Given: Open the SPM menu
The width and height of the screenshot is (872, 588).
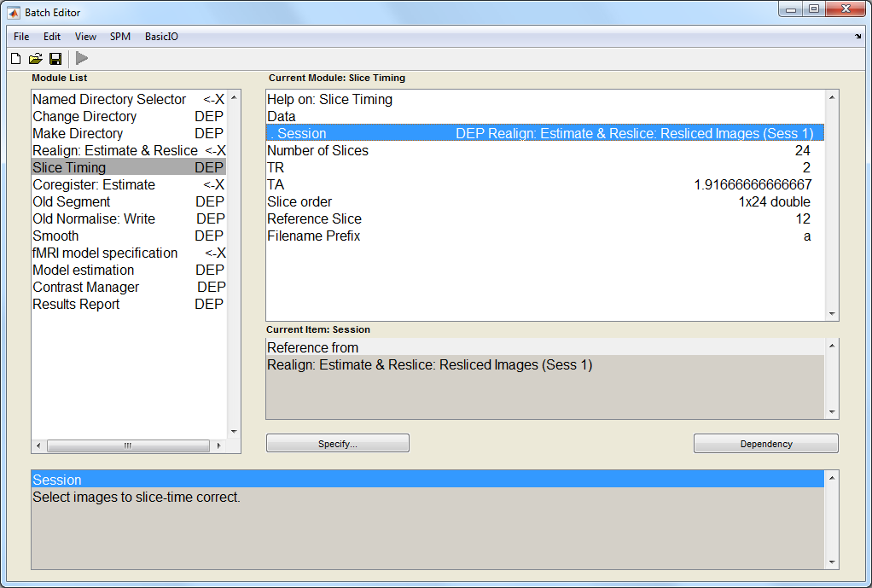Looking at the screenshot, I should tap(120, 37).
